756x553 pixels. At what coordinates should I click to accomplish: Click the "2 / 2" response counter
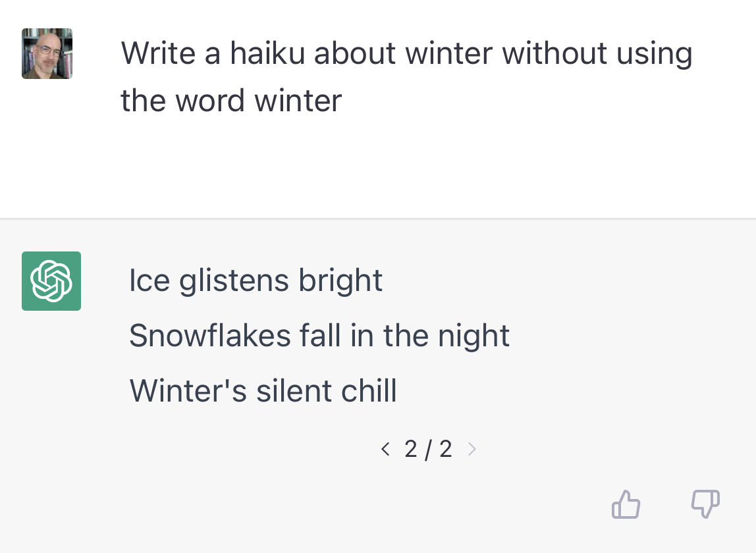tap(428, 450)
